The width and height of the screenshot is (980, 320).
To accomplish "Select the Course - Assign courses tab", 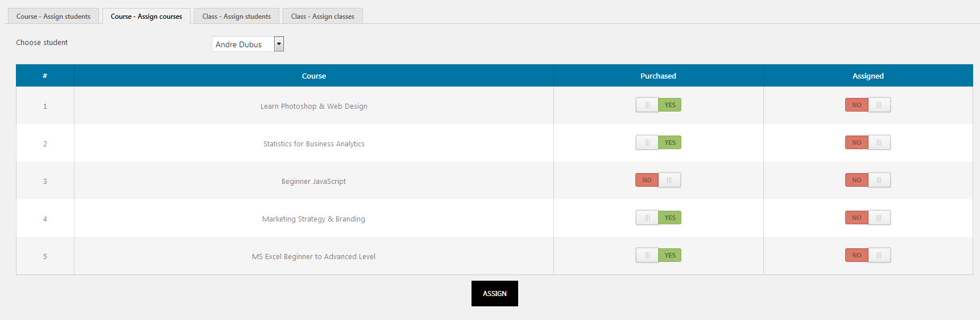I will point(146,17).
